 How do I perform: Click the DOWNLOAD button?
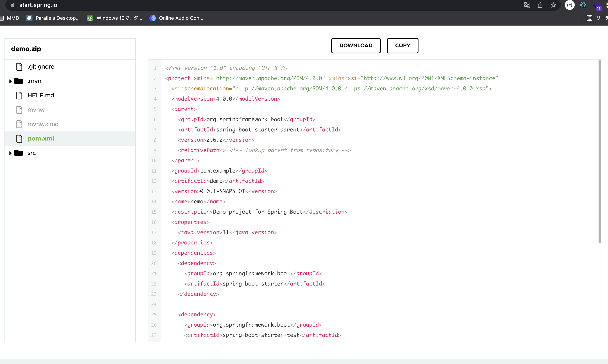(x=356, y=46)
